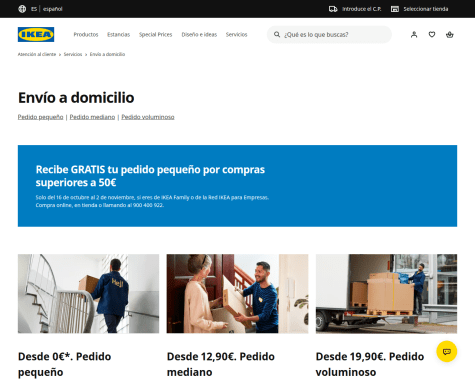Open the yellow chat bubble button
475x380 pixels.
coord(447,351)
